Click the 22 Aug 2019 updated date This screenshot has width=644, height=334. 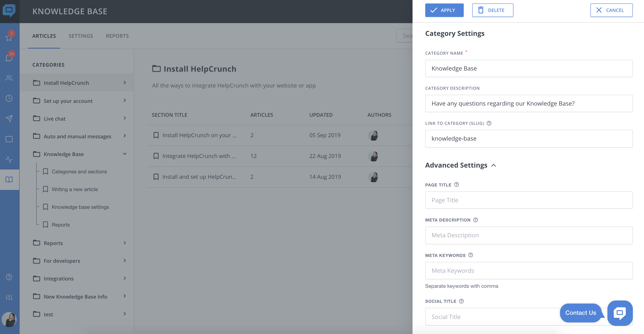click(x=325, y=156)
